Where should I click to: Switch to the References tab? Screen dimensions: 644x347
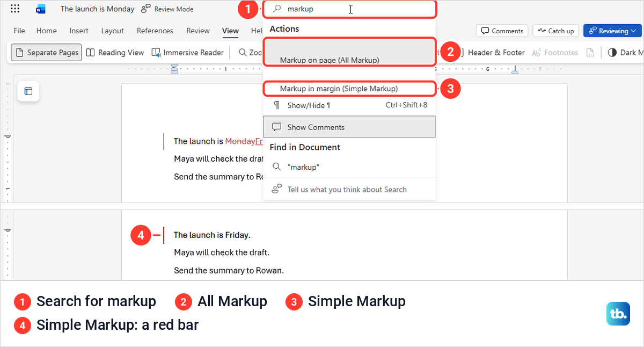tap(155, 31)
